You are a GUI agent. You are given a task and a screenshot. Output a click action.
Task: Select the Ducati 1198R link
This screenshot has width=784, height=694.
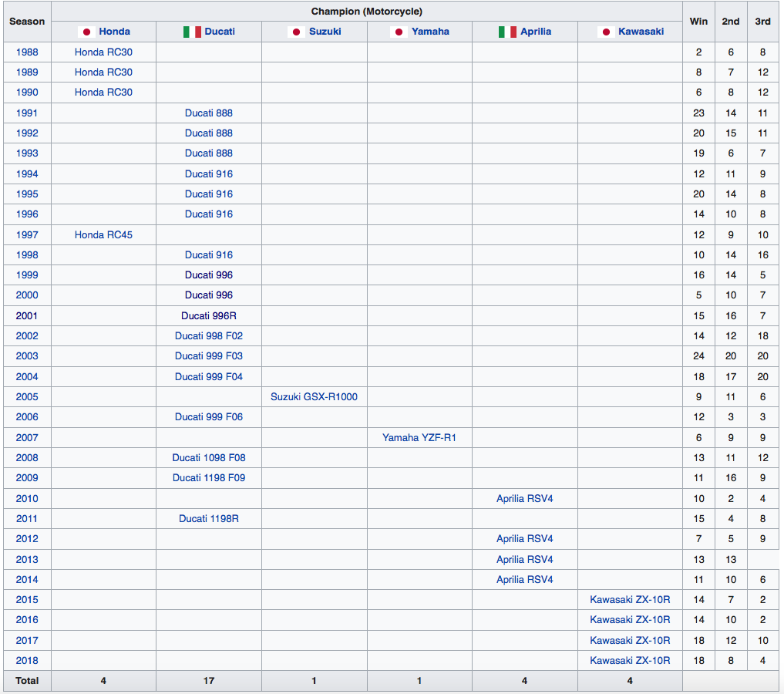(209, 519)
